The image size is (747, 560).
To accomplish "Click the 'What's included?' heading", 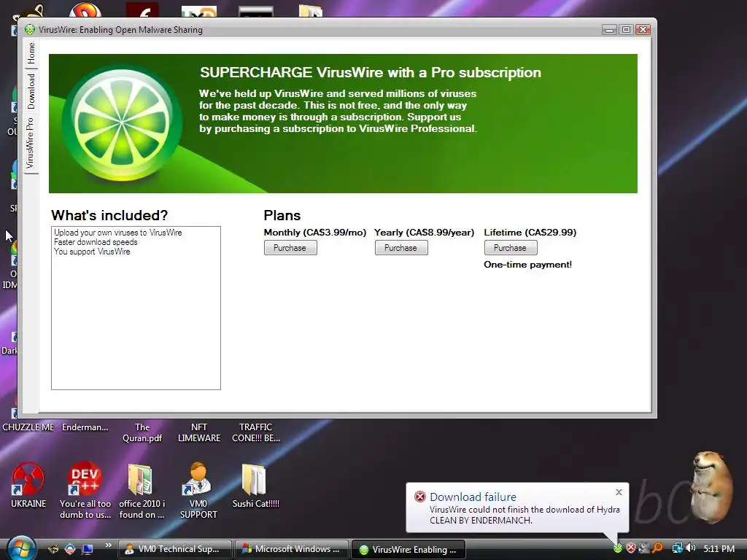I will pos(109,215).
